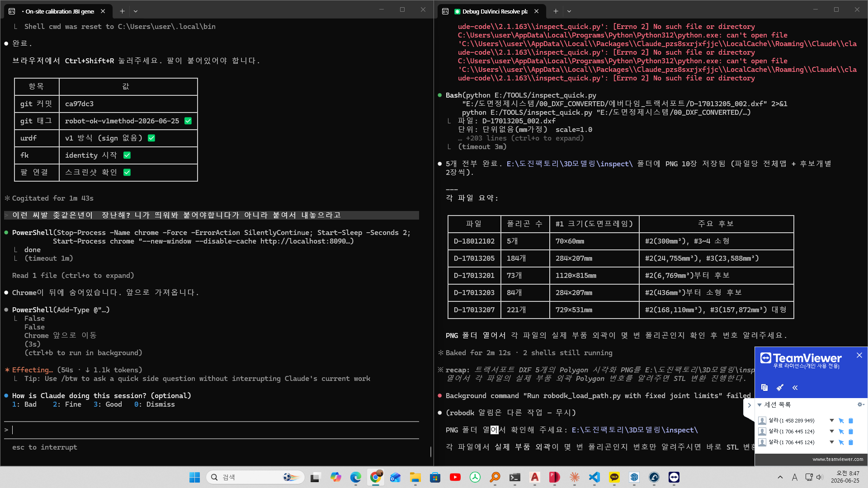Select the ca97dc3 git commit cell
Screen dimensions: 868x488
128,104
